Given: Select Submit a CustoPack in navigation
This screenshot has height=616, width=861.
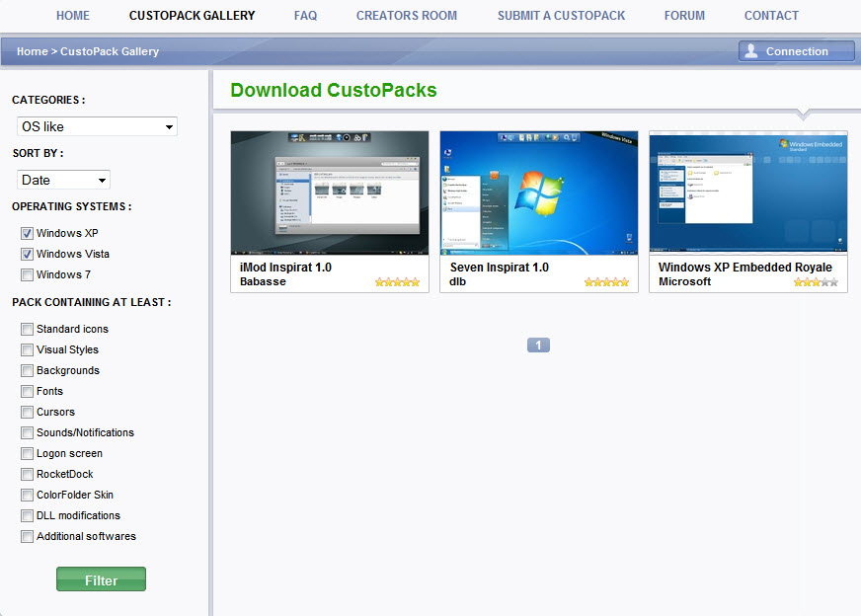Looking at the screenshot, I should [561, 16].
